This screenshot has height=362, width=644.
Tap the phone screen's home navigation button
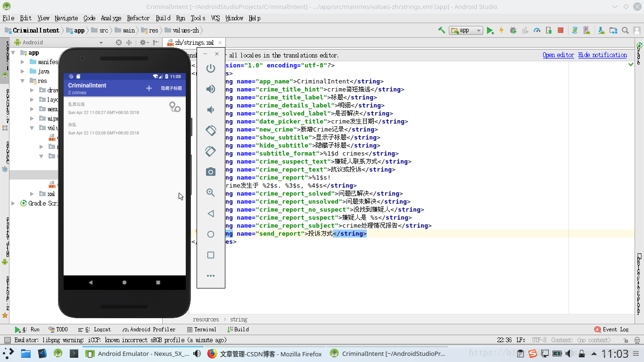(124, 282)
